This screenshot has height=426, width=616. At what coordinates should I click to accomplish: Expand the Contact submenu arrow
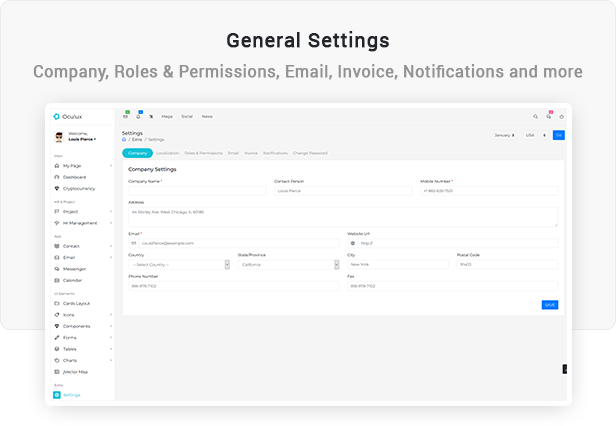coord(111,246)
